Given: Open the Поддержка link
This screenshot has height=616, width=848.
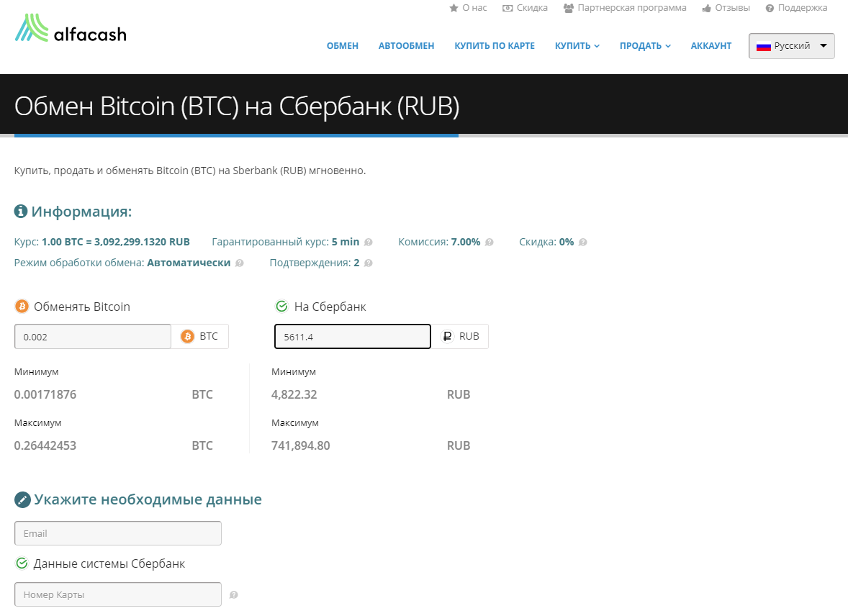Looking at the screenshot, I should click(796, 8).
